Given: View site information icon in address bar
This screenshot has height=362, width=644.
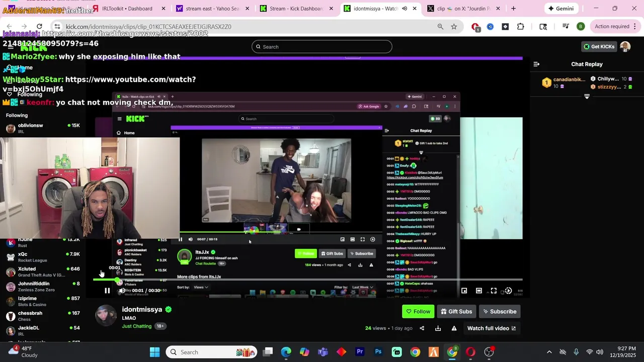Looking at the screenshot, I should (x=57, y=27).
